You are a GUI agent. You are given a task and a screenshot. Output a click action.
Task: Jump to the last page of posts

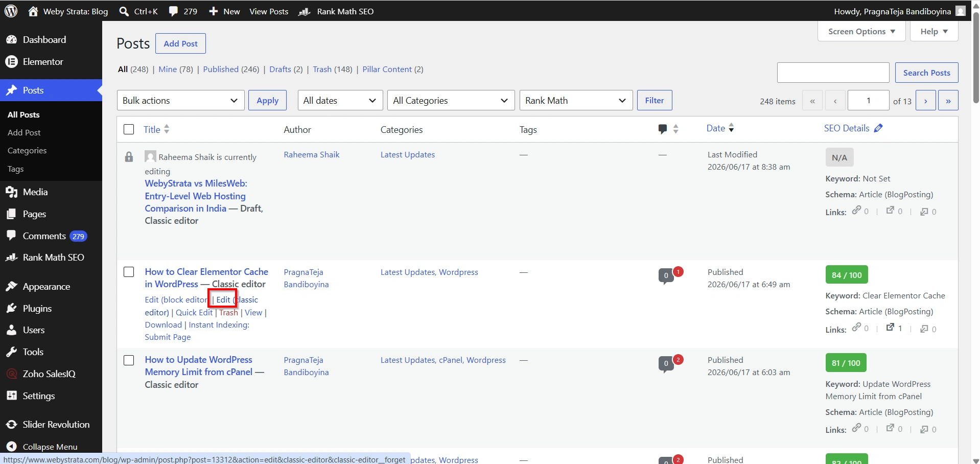[948, 101]
